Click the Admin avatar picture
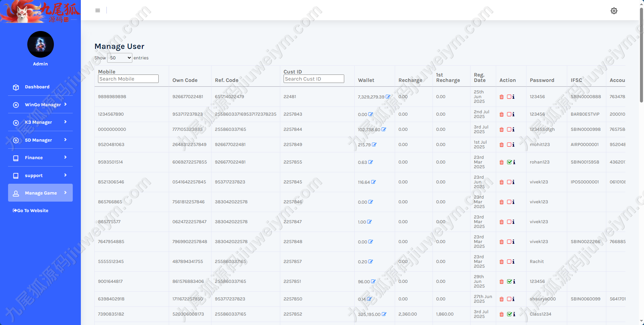 [40, 45]
